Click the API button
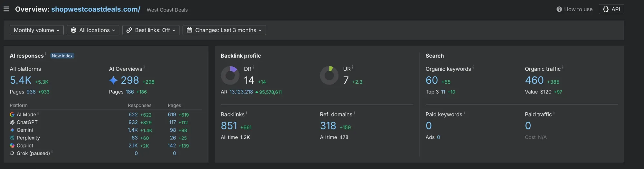 click(x=611, y=9)
